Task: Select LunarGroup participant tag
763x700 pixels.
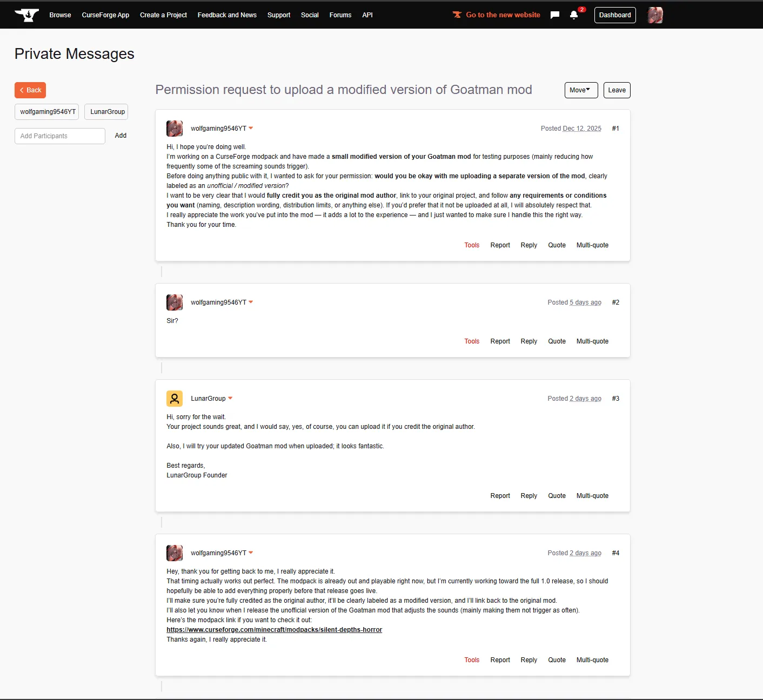Action: point(106,112)
